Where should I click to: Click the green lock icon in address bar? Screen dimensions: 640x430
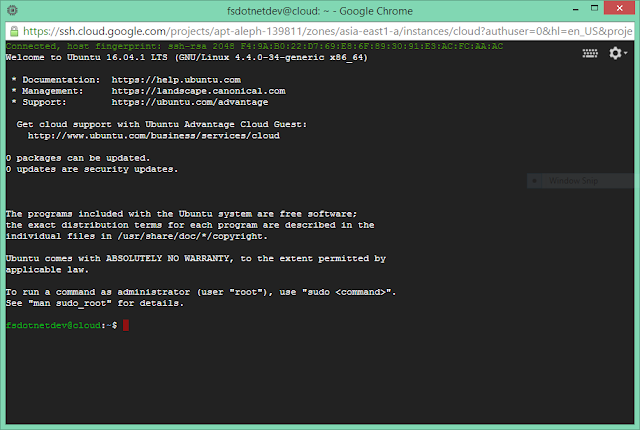14,31
